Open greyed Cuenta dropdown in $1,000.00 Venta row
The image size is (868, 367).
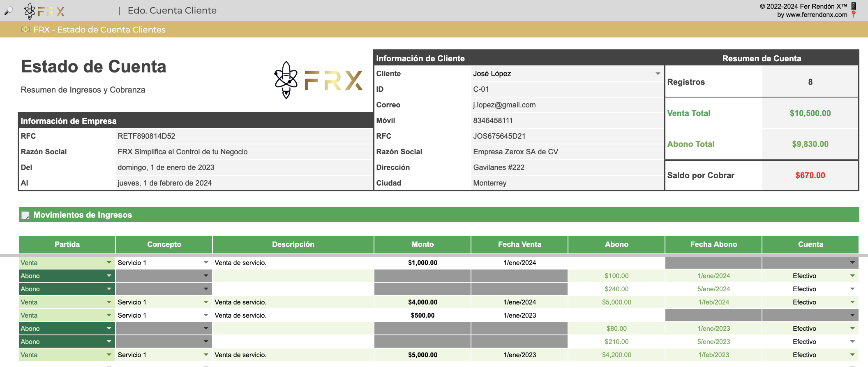(852, 262)
